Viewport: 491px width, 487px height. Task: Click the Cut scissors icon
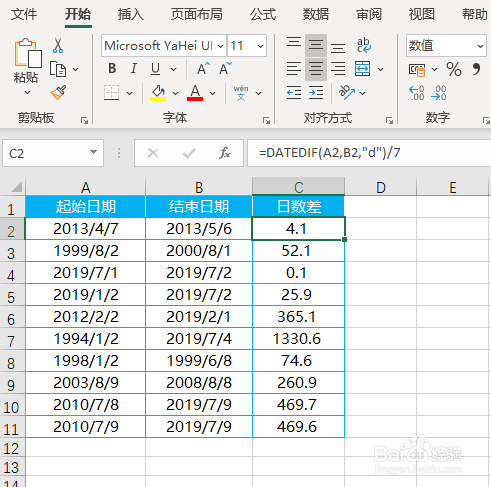click(58, 46)
